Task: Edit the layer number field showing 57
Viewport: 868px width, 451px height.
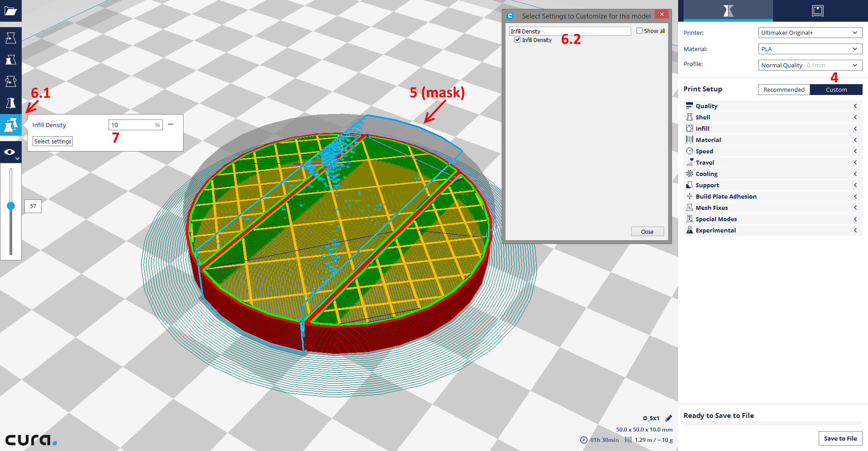Action: [x=33, y=206]
